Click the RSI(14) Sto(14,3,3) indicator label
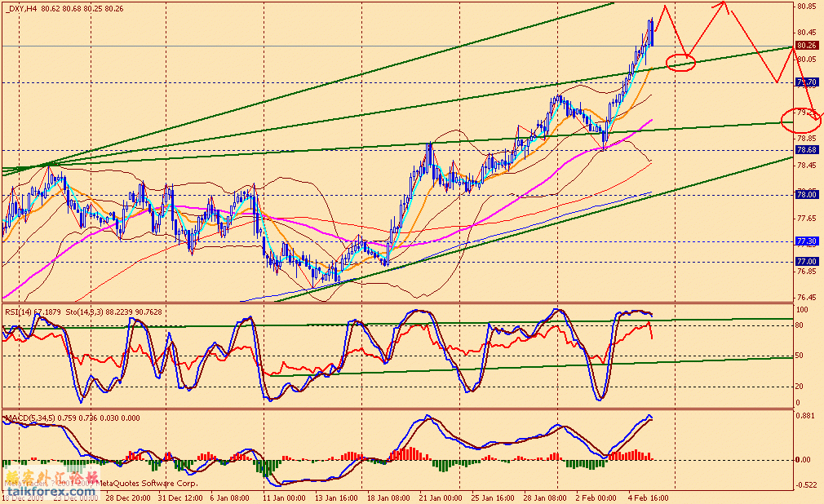 (83, 312)
